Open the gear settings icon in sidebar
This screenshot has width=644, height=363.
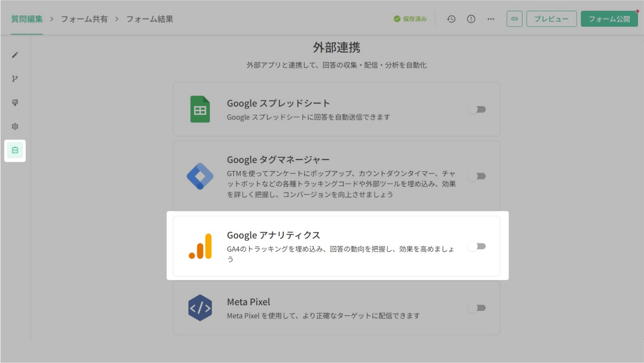[x=15, y=126]
